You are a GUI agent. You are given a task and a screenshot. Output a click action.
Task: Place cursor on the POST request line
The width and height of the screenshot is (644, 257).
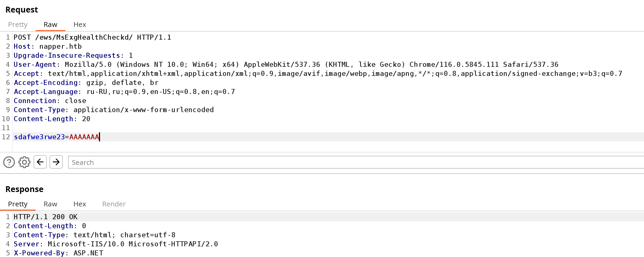92,37
